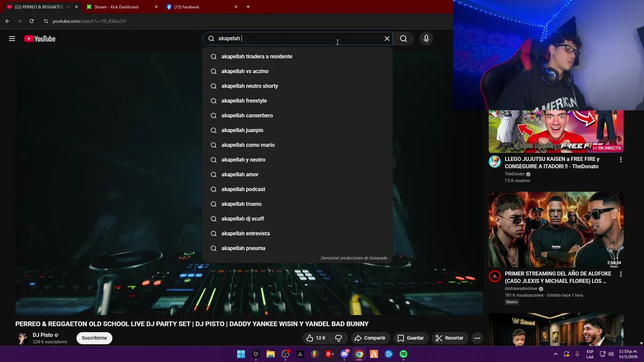The image size is (644, 362).
Task: Submit search with the magnifier button
Action: pyautogui.click(x=404, y=39)
